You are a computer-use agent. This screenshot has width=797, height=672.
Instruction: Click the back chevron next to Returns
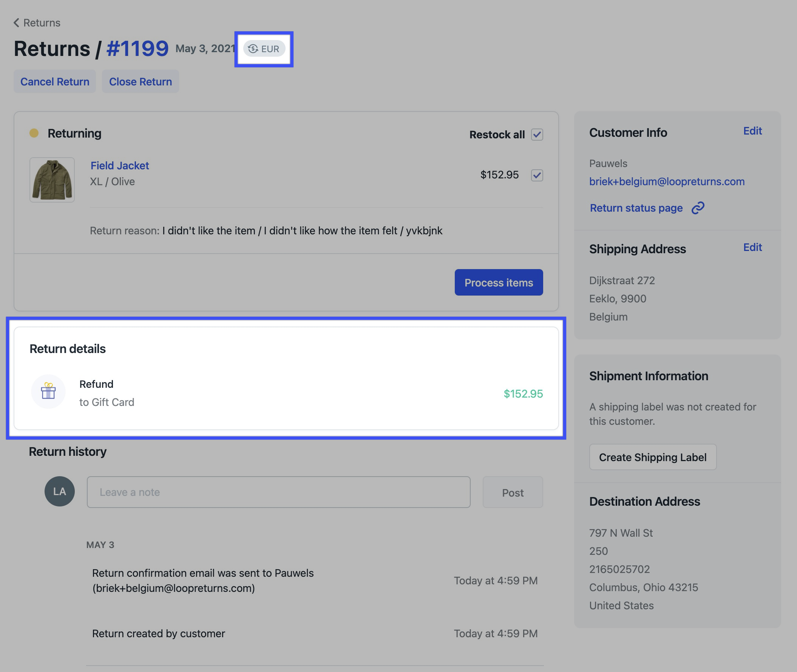click(x=16, y=23)
